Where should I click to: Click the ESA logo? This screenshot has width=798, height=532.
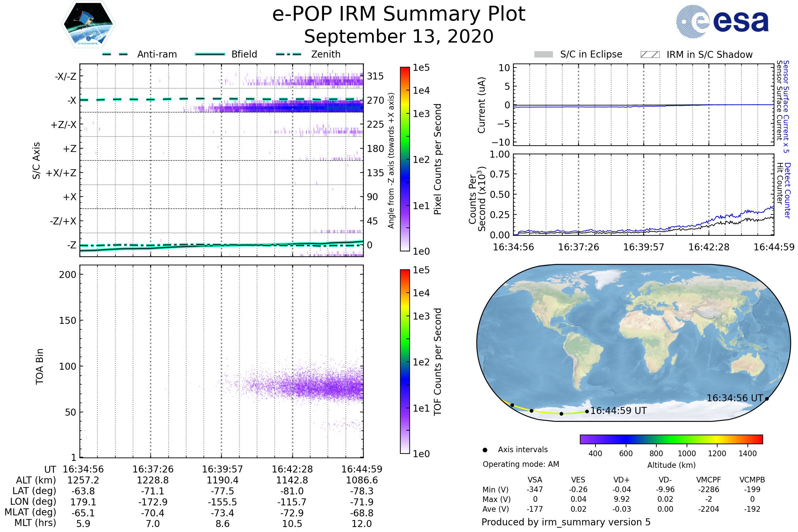723,22
